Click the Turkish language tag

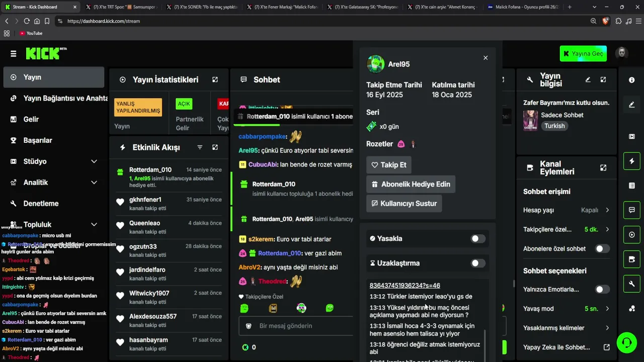[554, 126]
